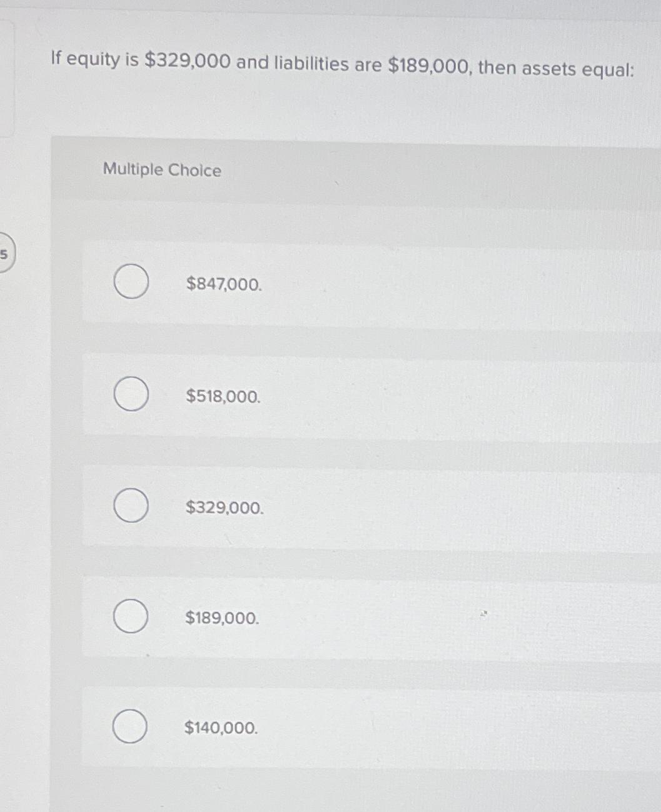Click the $329,000 answer text
The height and width of the screenshot is (812, 661).
click(224, 509)
